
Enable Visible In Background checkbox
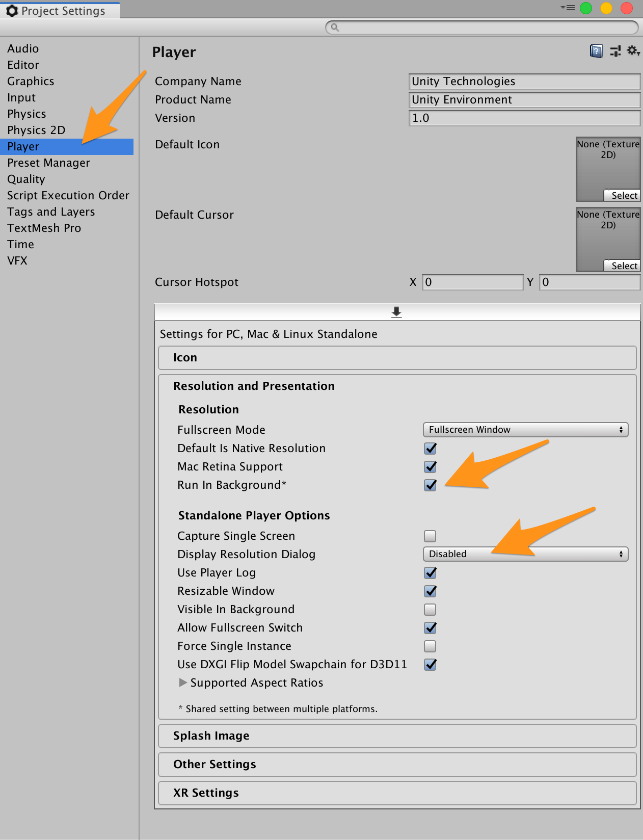[x=430, y=610]
